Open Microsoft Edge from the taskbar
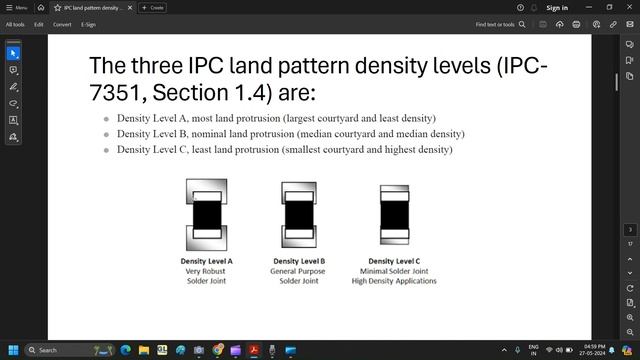Screen dimensions: 640x360 pos(125,350)
